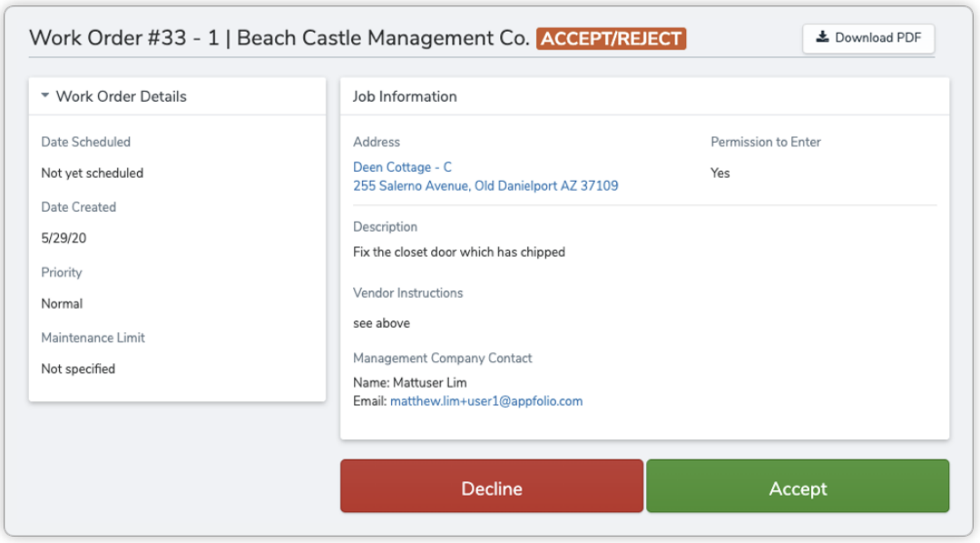The width and height of the screenshot is (980, 543).
Task: Click the Description text about closet door
Action: tap(458, 252)
